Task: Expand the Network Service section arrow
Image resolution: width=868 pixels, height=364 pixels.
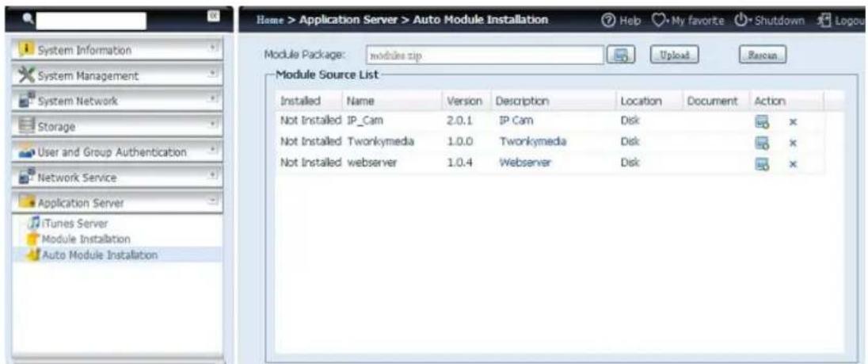Action: click(x=214, y=176)
